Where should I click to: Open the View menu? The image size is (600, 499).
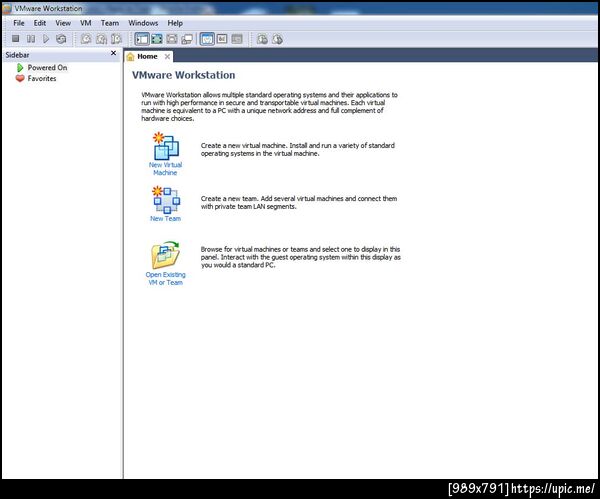click(63, 23)
